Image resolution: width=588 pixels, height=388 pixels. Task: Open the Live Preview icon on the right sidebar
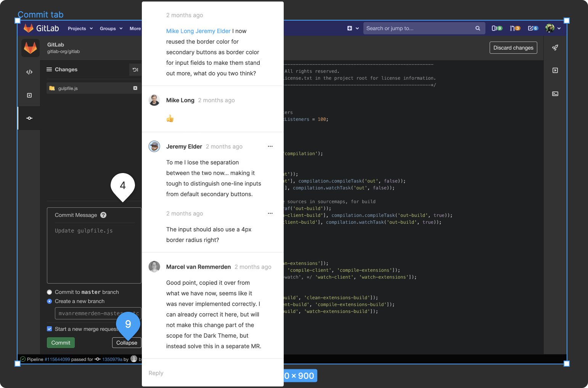555,70
